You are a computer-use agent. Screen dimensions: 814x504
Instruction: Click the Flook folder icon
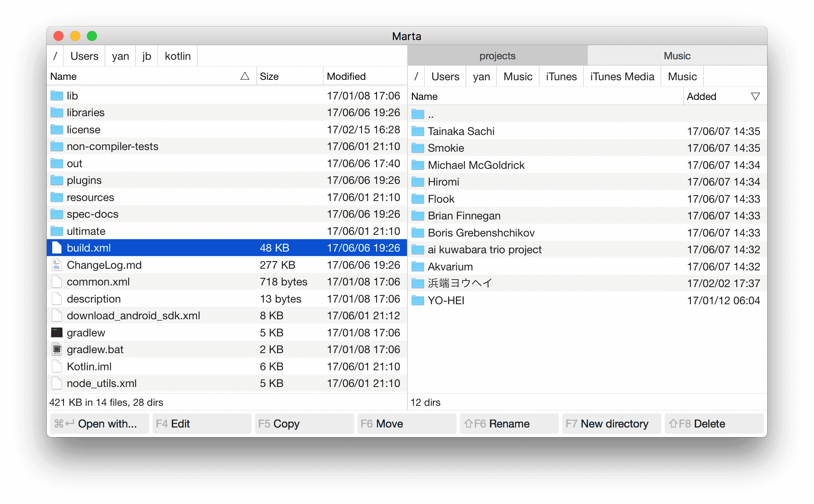pyautogui.click(x=418, y=199)
